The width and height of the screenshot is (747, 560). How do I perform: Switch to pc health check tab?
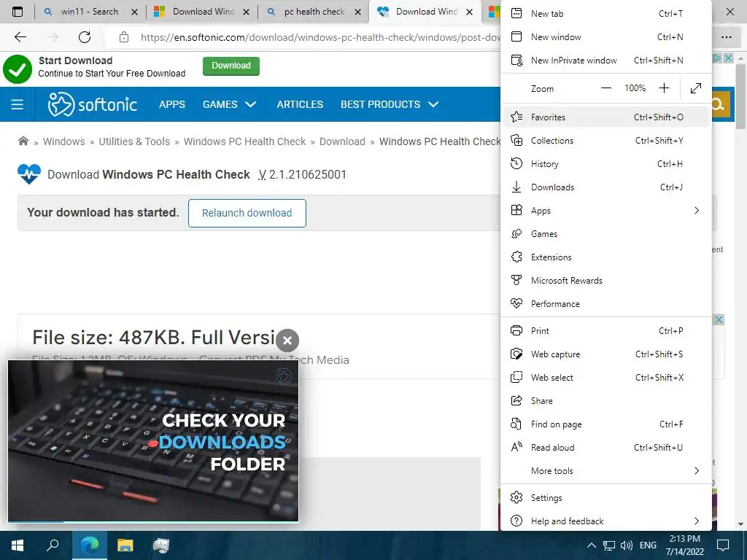tap(314, 12)
